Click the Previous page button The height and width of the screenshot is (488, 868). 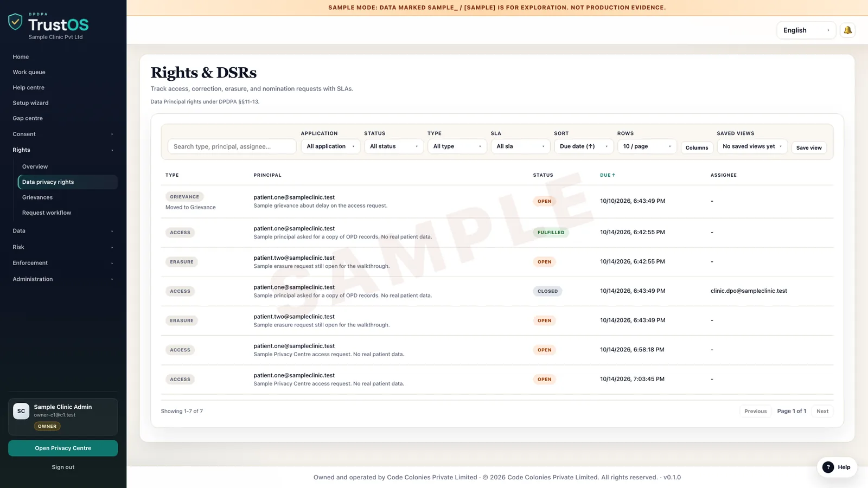click(x=755, y=411)
